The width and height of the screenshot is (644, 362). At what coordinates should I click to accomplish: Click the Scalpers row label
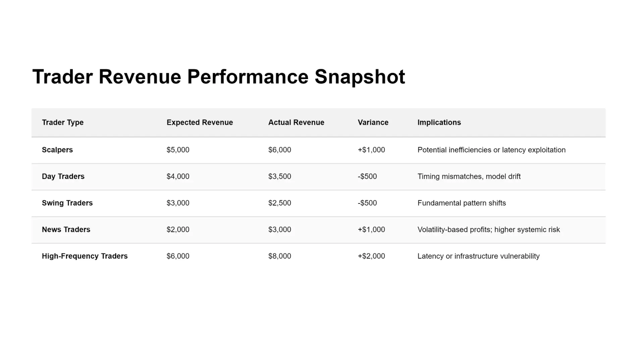click(x=57, y=150)
